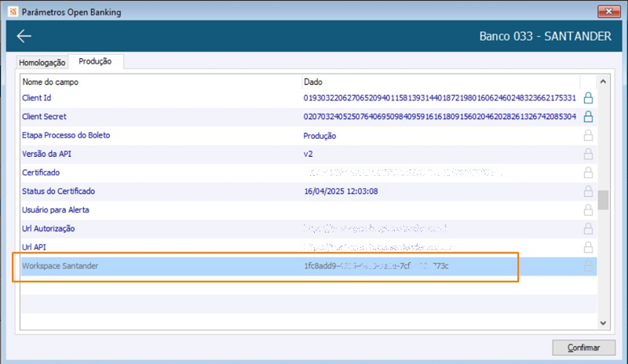Image resolution: width=628 pixels, height=364 pixels.
Task: Toggle lock icon in Status do Certificado row
Action: click(588, 191)
